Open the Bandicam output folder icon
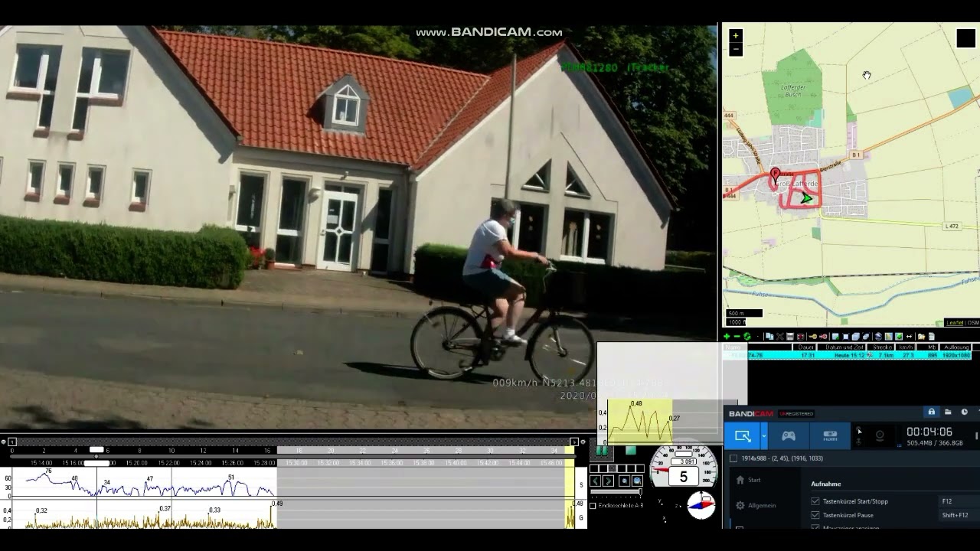The width and height of the screenshot is (980, 551). 948,412
